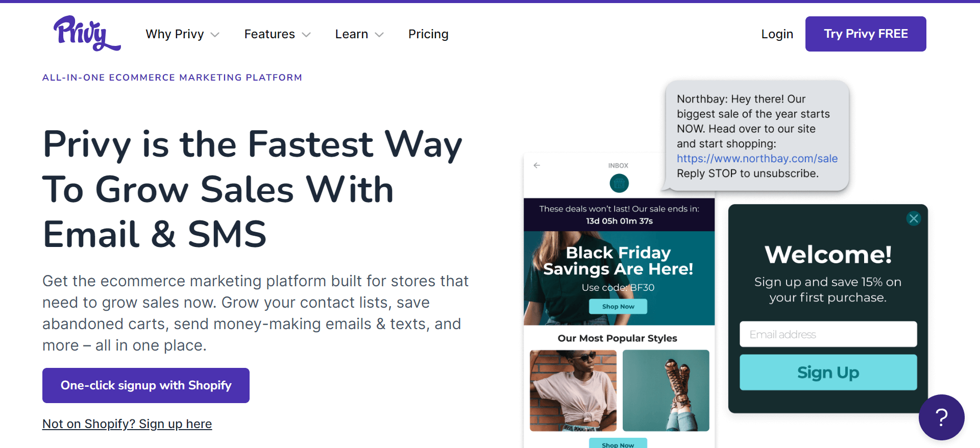
Task: Go to the Pricing page
Action: click(x=428, y=34)
